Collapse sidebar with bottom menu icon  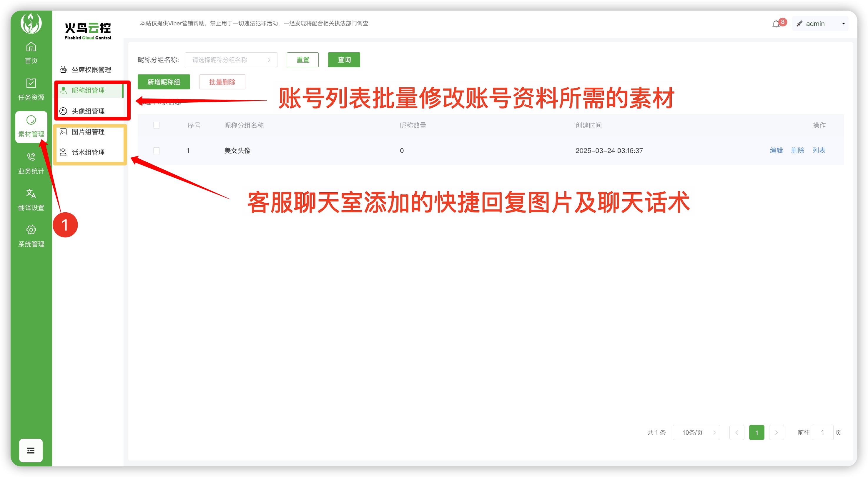click(x=31, y=451)
